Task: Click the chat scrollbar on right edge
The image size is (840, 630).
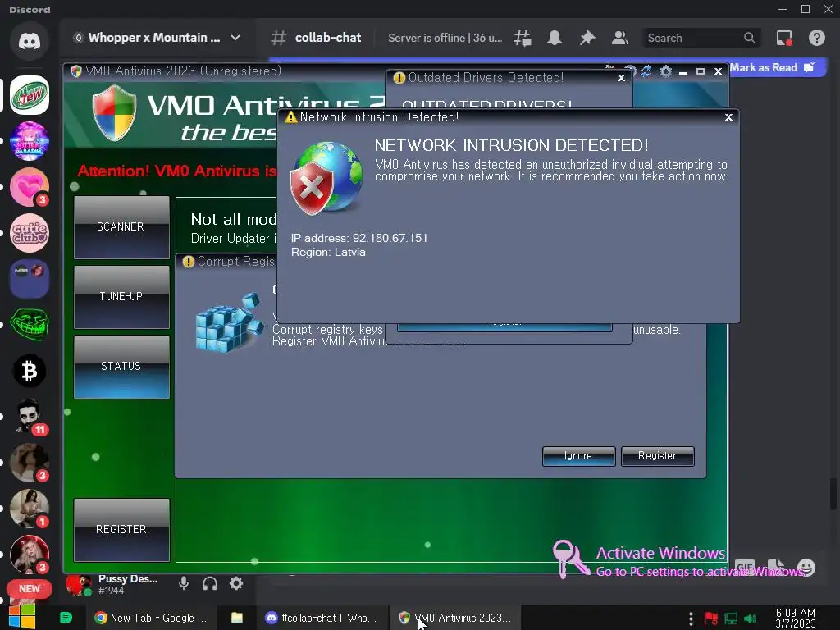Action: (x=833, y=494)
